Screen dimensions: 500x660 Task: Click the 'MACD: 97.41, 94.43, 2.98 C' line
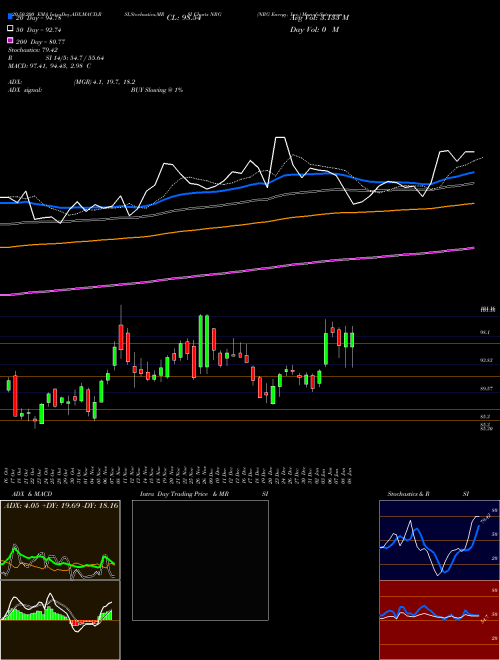tap(50, 66)
